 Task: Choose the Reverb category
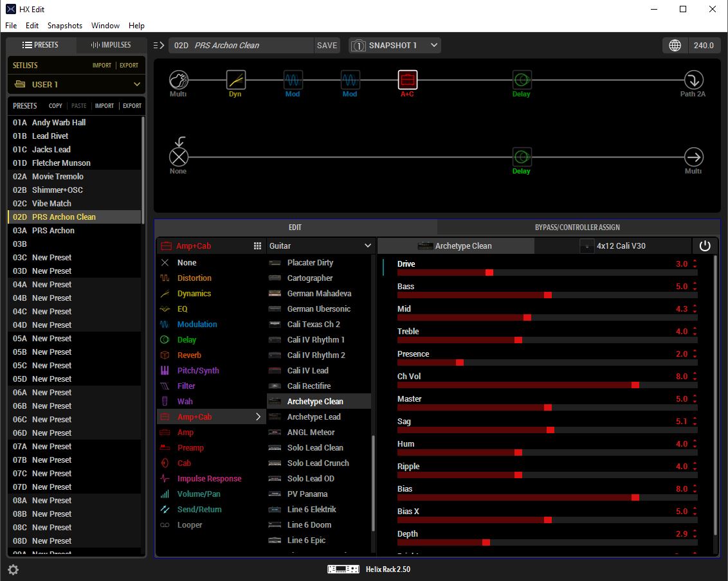point(211,355)
